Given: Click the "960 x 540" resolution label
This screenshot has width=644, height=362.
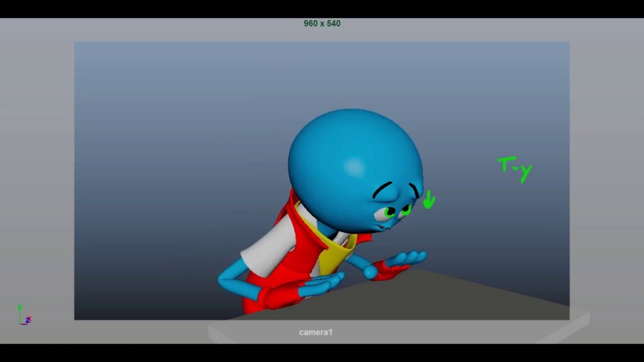Looking at the screenshot, I should [322, 24].
